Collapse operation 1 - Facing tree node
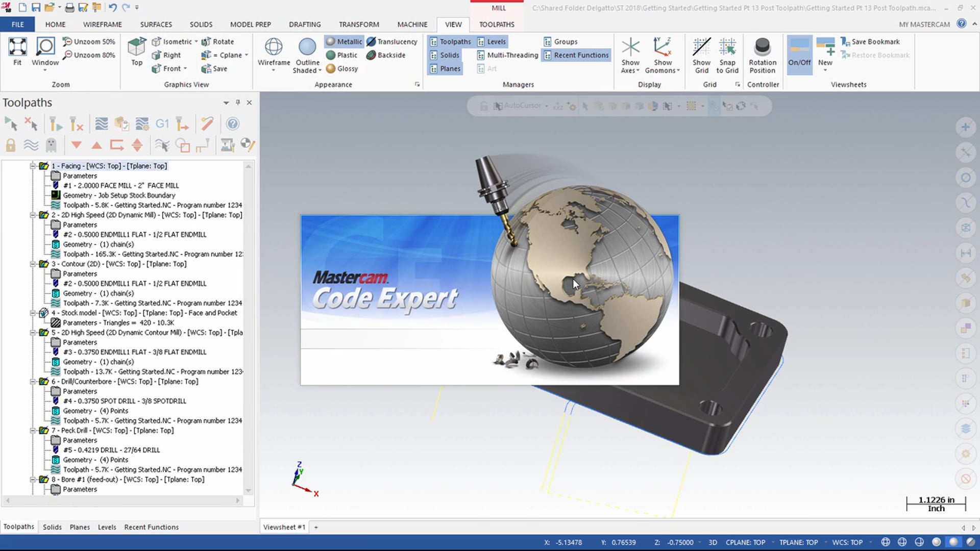The width and height of the screenshot is (980, 551). point(33,166)
